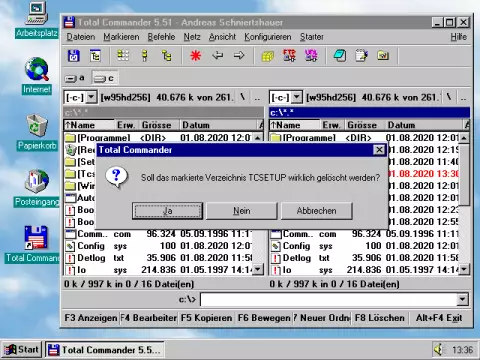Click into the command line input field

pos(329,299)
